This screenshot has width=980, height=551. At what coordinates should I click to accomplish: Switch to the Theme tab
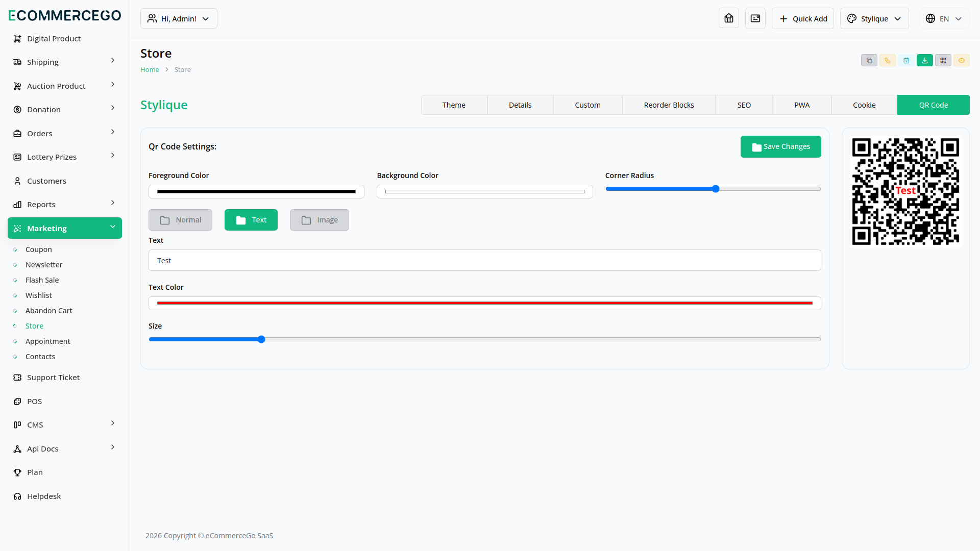(454, 105)
